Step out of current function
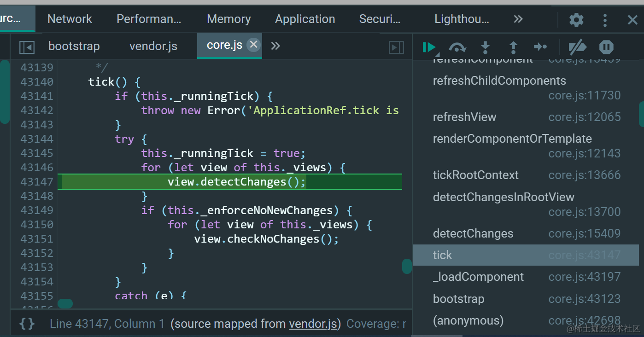Viewport: 644px width, 337px height. tap(513, 47)
